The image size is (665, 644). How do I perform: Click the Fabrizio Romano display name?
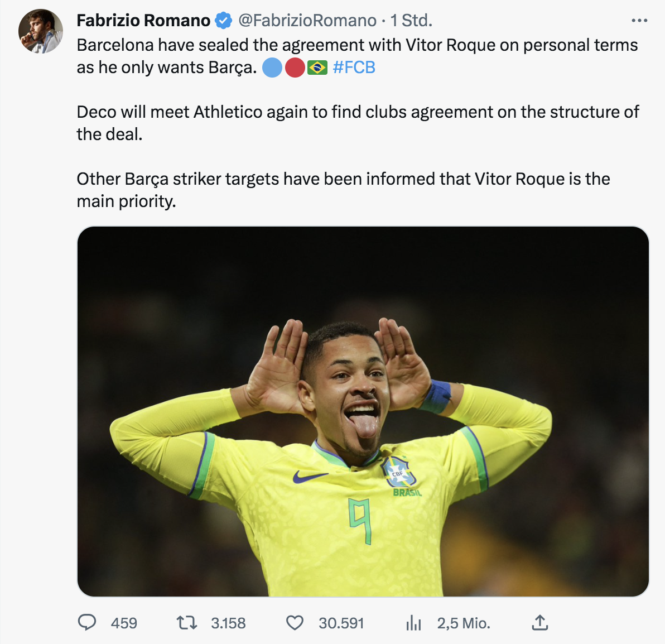pyautogui.click(x=143, y=21)
